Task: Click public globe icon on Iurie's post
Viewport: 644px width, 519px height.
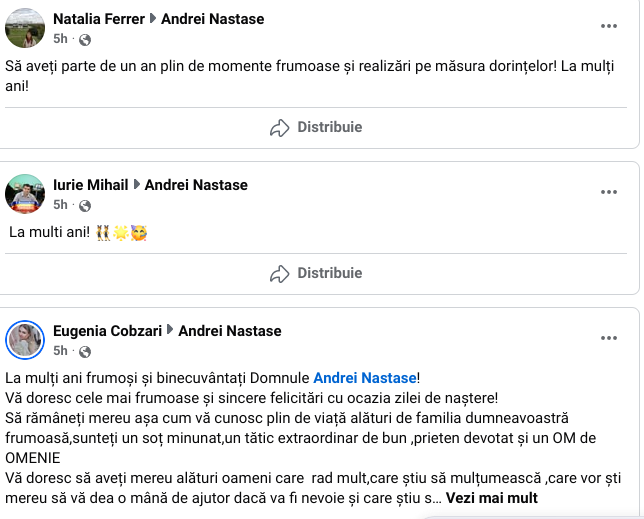Action: coord(85,206)
